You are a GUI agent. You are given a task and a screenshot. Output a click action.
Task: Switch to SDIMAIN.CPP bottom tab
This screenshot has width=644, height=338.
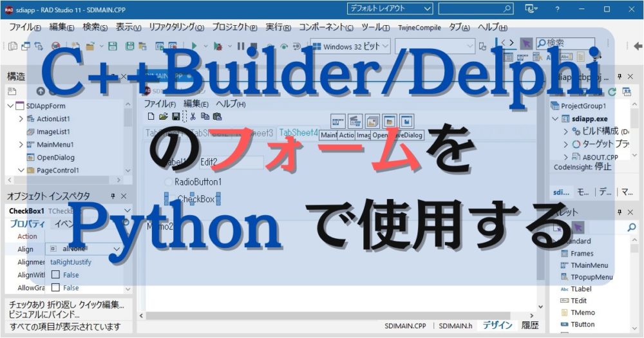[405, 326]
